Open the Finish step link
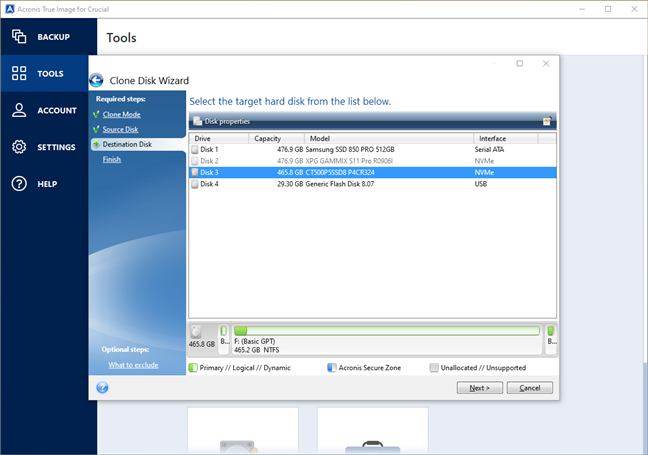Viewport: 648px width, 455px height. tap(112, 159)
